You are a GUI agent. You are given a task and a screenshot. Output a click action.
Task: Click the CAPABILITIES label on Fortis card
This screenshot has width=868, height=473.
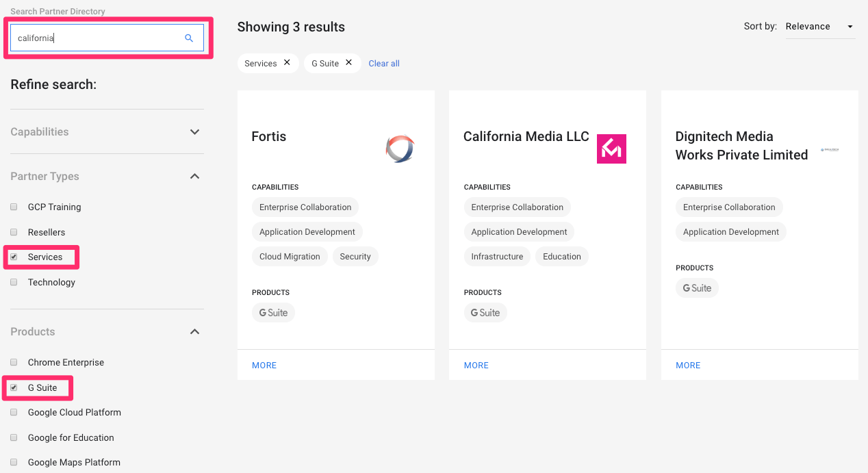pos(275,187)
